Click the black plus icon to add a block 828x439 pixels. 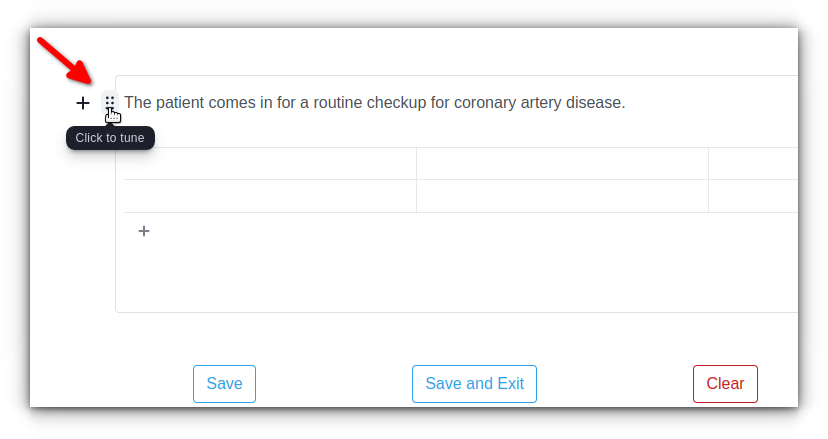coord(82,102)
